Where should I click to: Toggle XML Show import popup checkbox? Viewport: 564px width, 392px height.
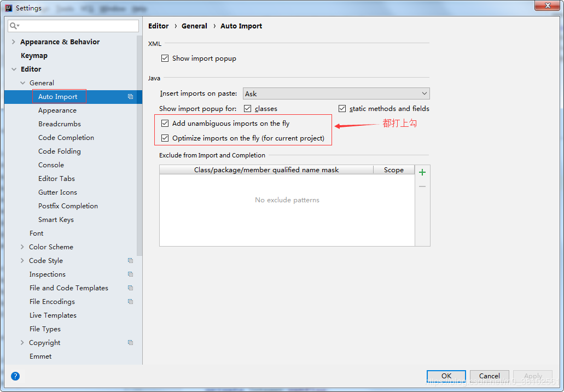pyautogui.click(x=165, y=58)
